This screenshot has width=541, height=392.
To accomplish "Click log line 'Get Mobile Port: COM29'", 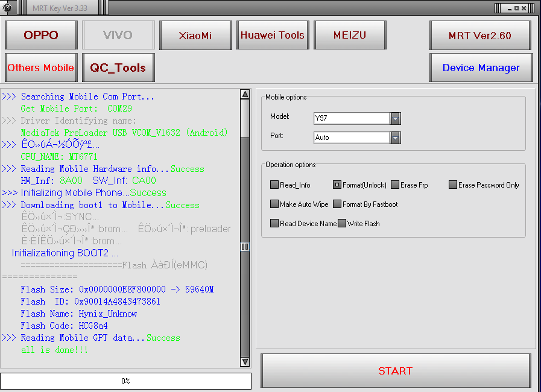I will [x=76, y=109].
